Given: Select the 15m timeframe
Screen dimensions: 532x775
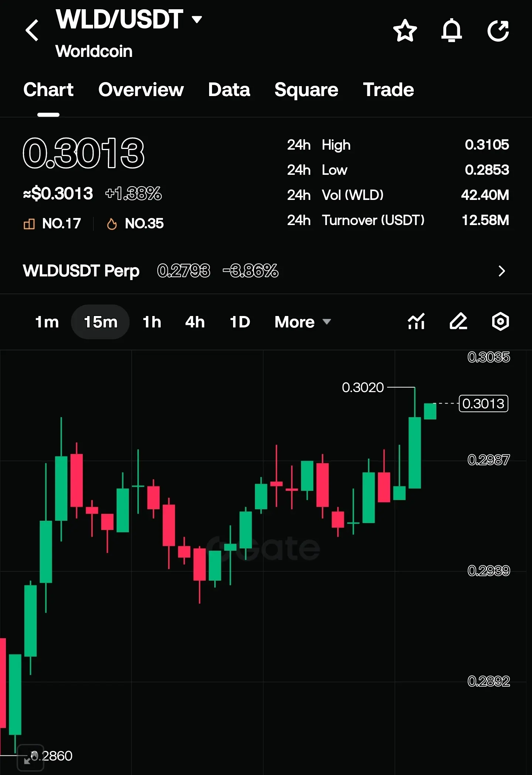Looking at the screenshot, I should pyautogui.click(x=100, y=322).
